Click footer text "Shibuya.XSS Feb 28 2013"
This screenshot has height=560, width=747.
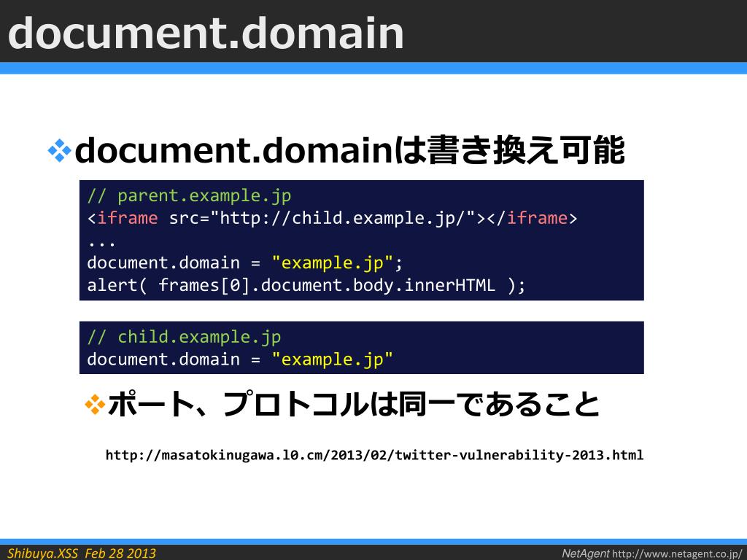pos(82,553)
